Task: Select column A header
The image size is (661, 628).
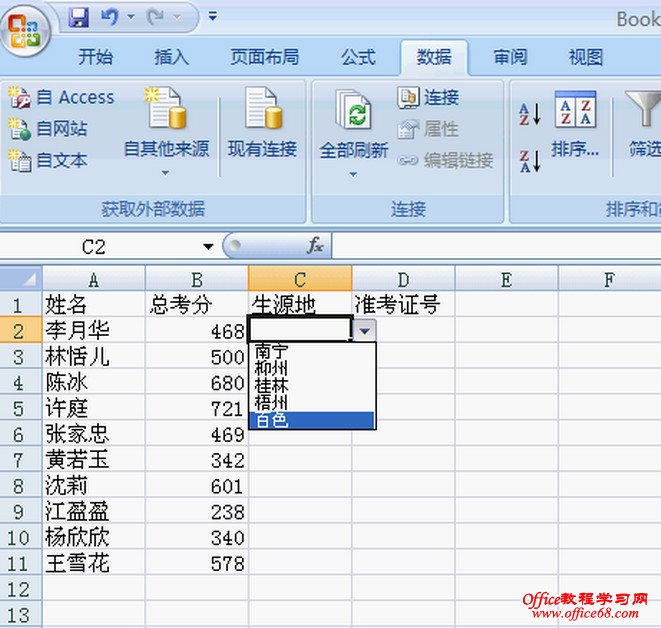Action: point(94,279)
